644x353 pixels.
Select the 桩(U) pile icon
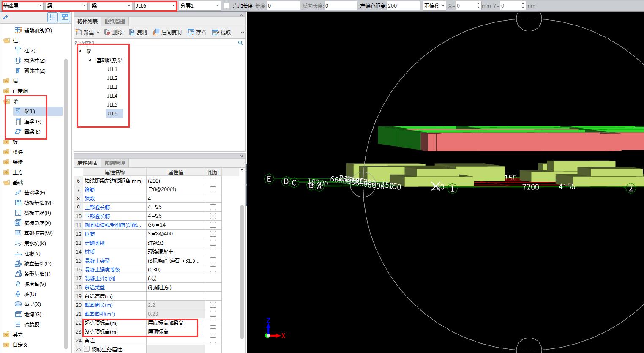pyautogui.click(x=18, y=294)
